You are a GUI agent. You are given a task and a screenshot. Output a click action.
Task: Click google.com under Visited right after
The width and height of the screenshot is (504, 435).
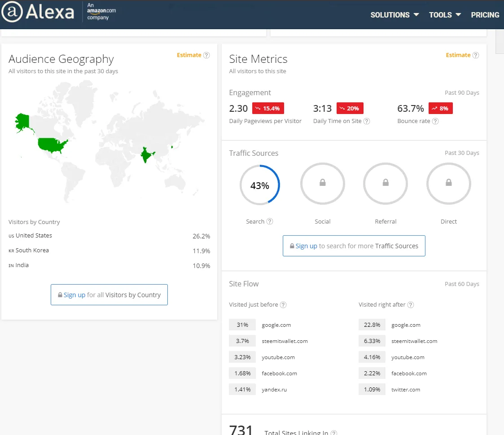406,325
